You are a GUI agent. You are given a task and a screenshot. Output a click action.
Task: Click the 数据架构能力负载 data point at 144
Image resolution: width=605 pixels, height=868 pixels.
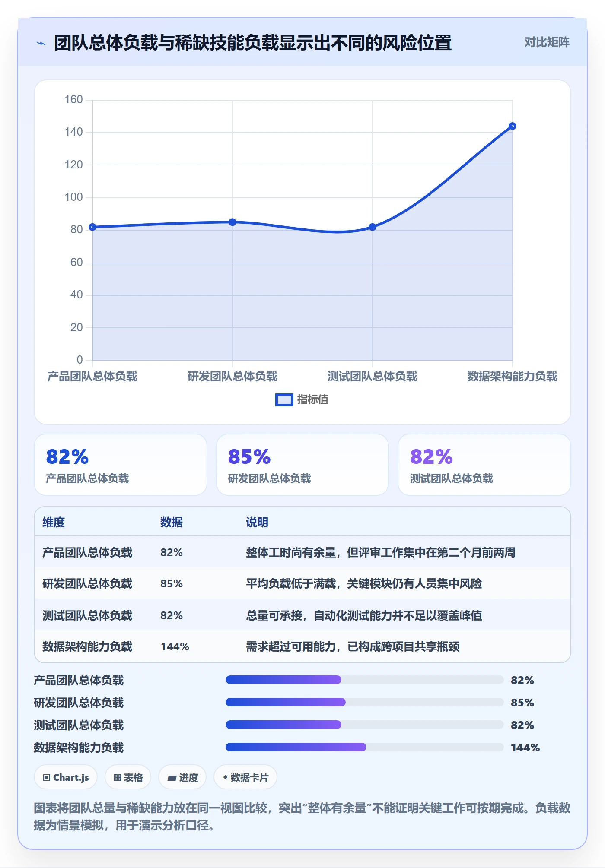(513, 126)
